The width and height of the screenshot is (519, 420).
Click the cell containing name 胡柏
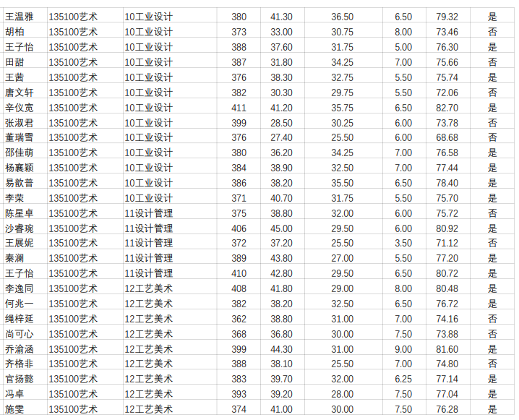pos(14,32)
